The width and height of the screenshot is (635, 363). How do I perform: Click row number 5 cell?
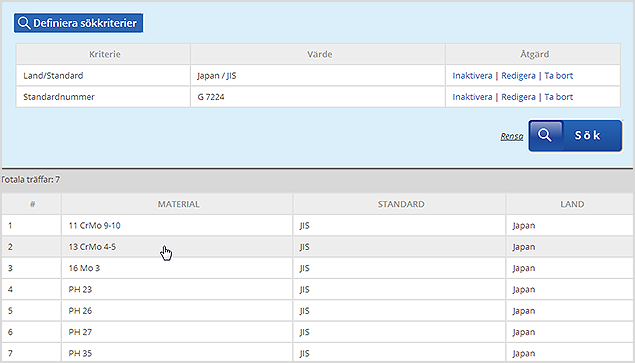tap(32, 311)
